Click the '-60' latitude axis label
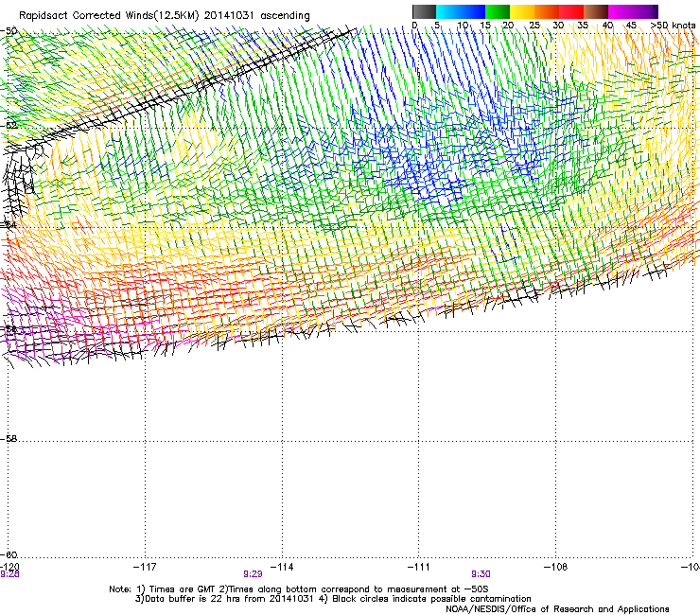 click(x=9, y=554)
